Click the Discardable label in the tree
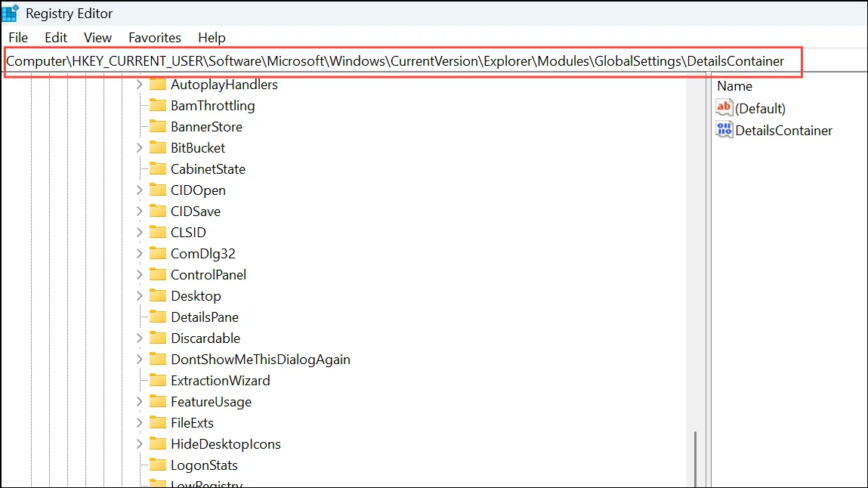This screenshot has width=868, height=488. pos(205,338)
